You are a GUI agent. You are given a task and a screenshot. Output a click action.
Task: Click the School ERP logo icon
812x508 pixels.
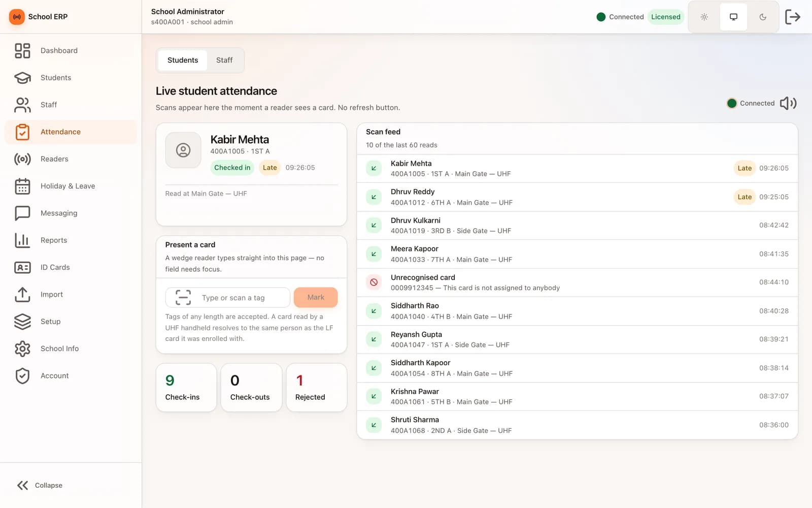coord(17,17)
